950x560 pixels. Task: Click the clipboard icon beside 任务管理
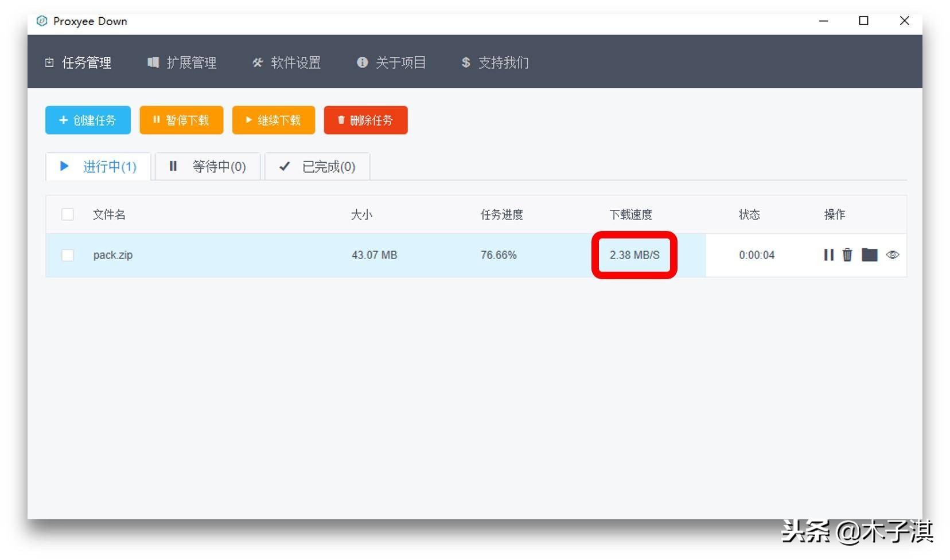[49, 63]
